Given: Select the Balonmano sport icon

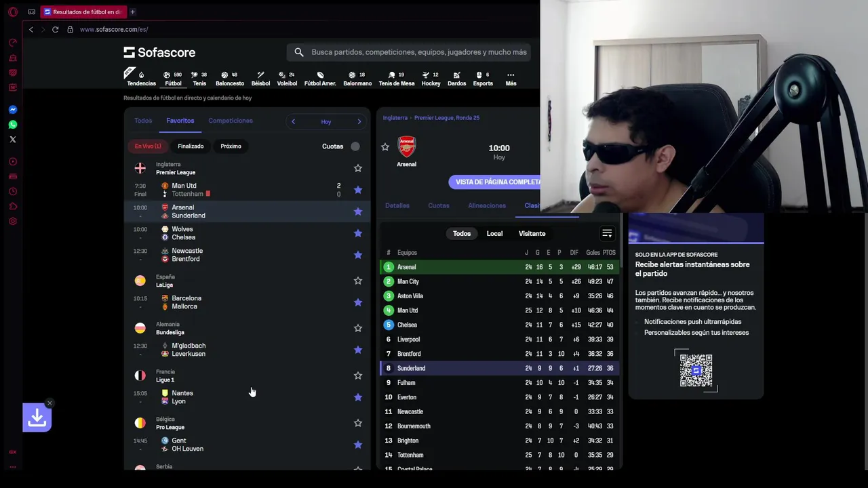Looking at the screenshot, I should tap(357, 79).
